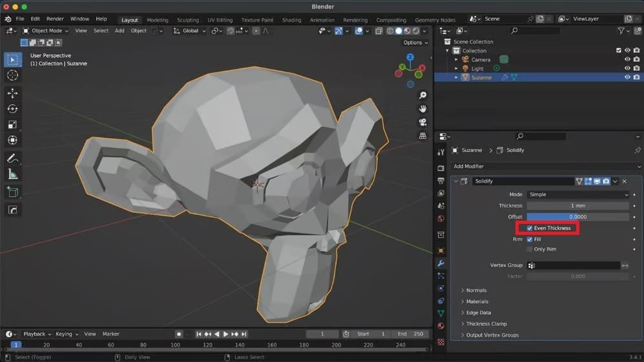Hide Suzanne in viewport eye icon
The image size is (644, 362).
627,77
